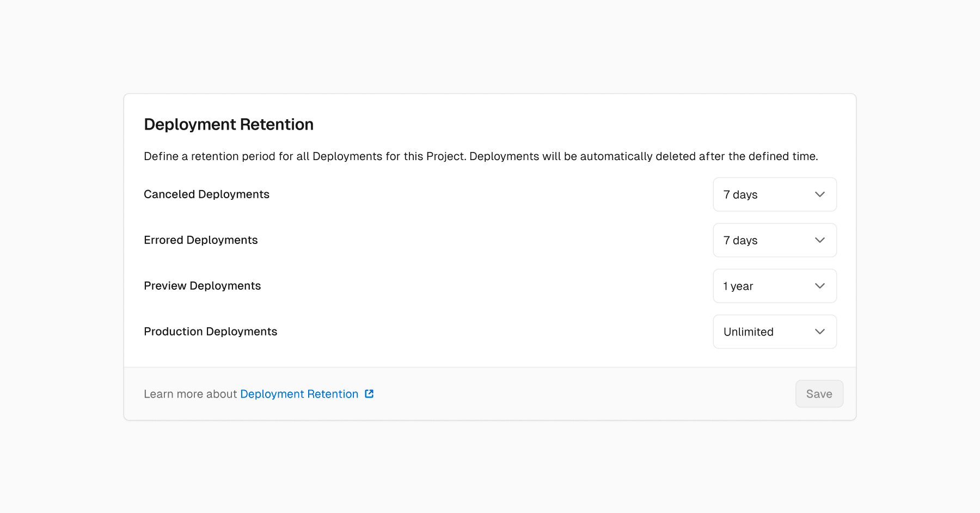
Task: Click the 'Deployment Retention' card heading
Action: (229, 125)
